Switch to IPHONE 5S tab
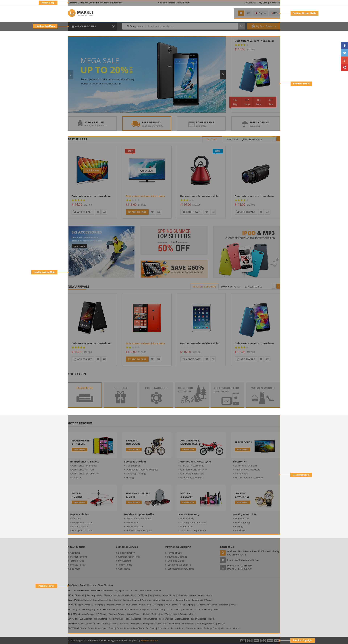Screen dimensions: 348x644 [x=232, y=139]
